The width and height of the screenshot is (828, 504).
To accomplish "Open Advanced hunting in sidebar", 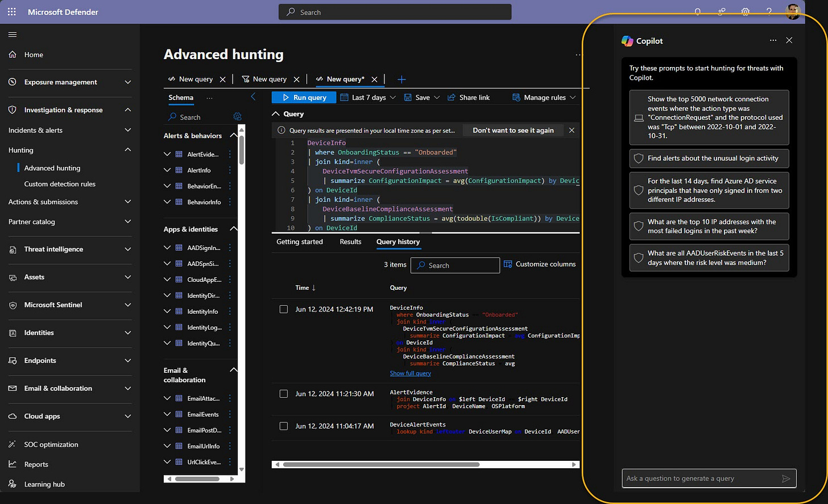I will pyautogui.click(x=52, y=168).
